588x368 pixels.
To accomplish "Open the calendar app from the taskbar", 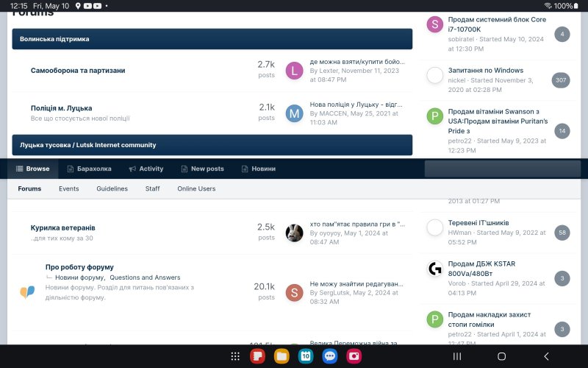I will 306,356.
